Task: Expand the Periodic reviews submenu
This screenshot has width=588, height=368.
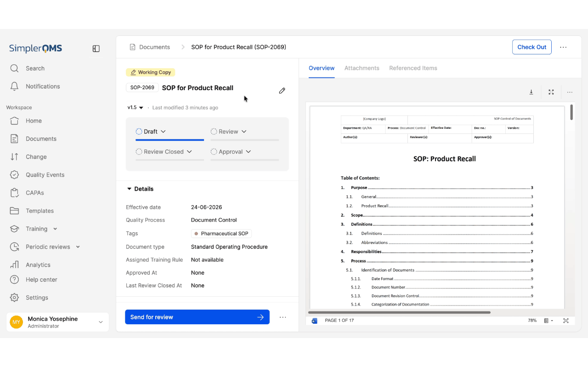Action: point(78,247)
